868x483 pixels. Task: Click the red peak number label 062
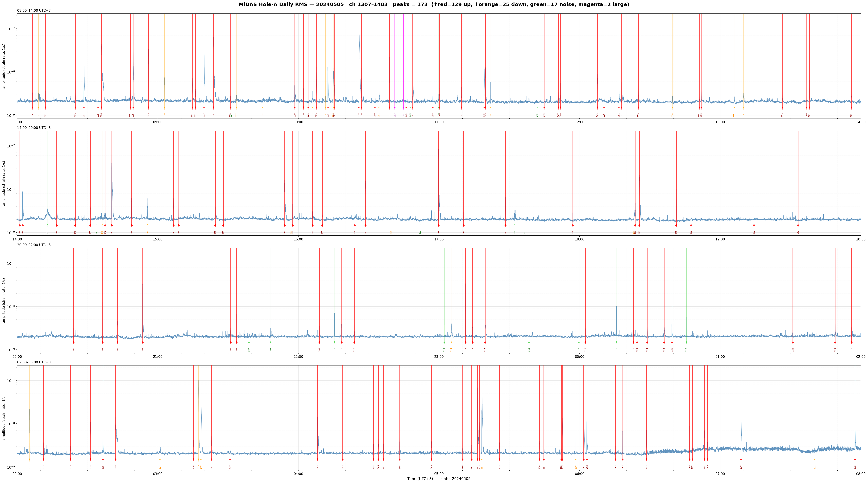[851, 115]
